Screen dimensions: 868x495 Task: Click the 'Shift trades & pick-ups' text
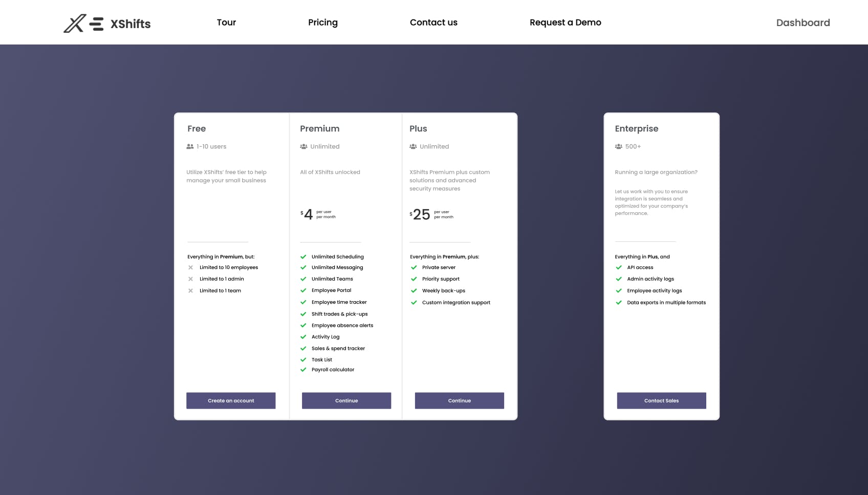(x=339, y=314)
